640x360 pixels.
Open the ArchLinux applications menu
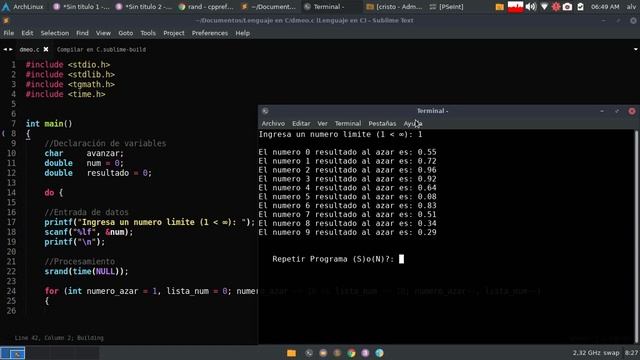pos(23,7)
